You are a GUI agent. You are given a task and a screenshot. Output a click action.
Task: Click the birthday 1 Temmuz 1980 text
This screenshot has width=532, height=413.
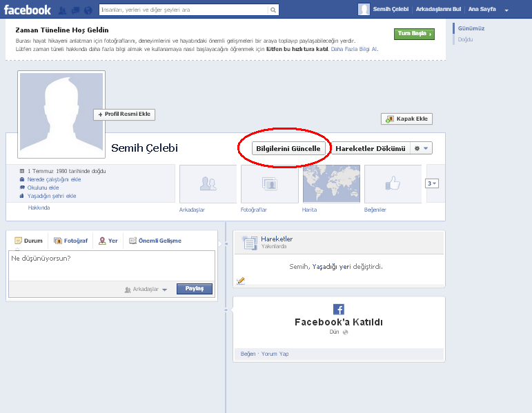pyautogui.click(x=66, y=171)
